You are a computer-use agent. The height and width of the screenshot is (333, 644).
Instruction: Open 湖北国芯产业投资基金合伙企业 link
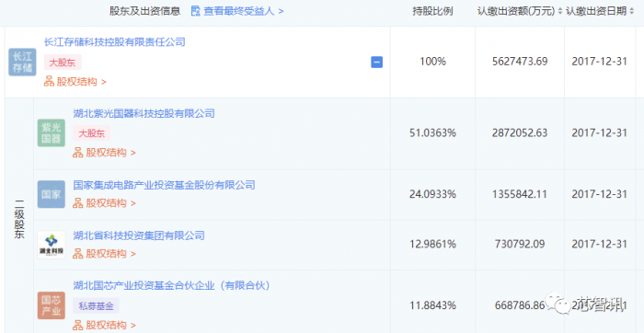click(x=172, y=286)
